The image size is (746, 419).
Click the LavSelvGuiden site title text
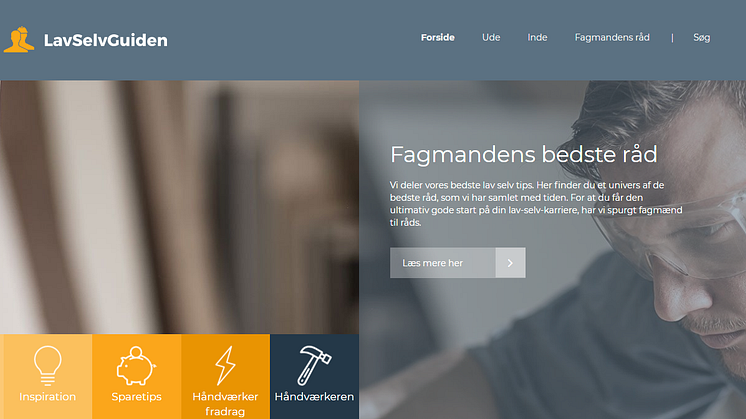(106, 40)
